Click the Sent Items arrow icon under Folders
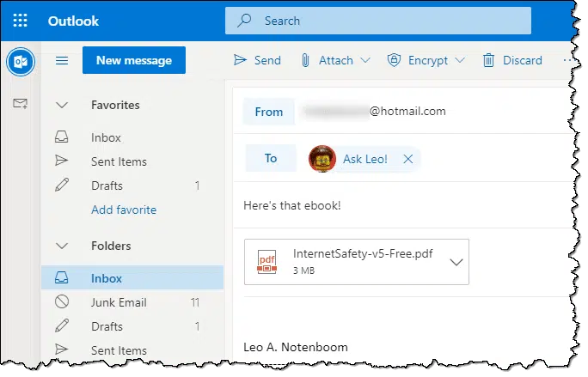 click(62, 350)
